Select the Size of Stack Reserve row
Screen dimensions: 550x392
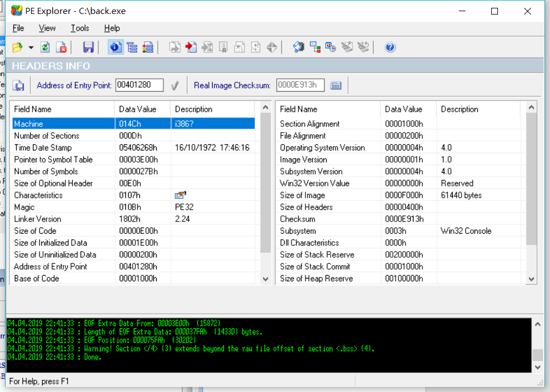point(399,255)
